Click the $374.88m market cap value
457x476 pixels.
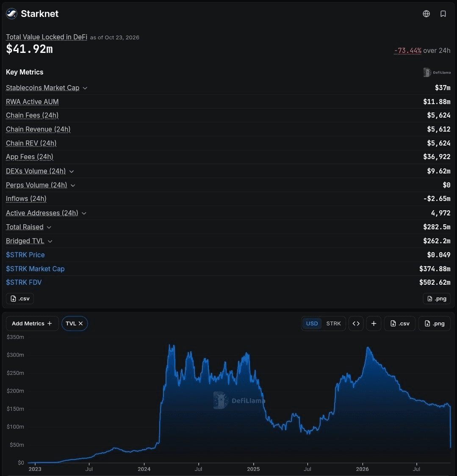435,269
